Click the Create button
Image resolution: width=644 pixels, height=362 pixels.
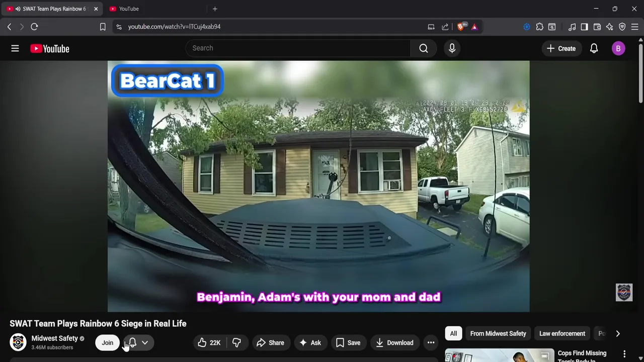click(561, 48)
